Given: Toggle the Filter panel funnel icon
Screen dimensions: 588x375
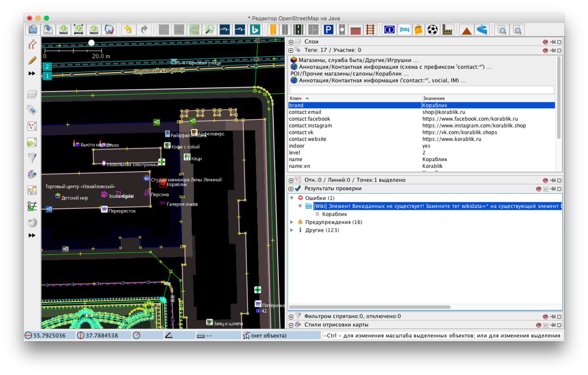Looking at the screenshot, I should tap(32, 158).
